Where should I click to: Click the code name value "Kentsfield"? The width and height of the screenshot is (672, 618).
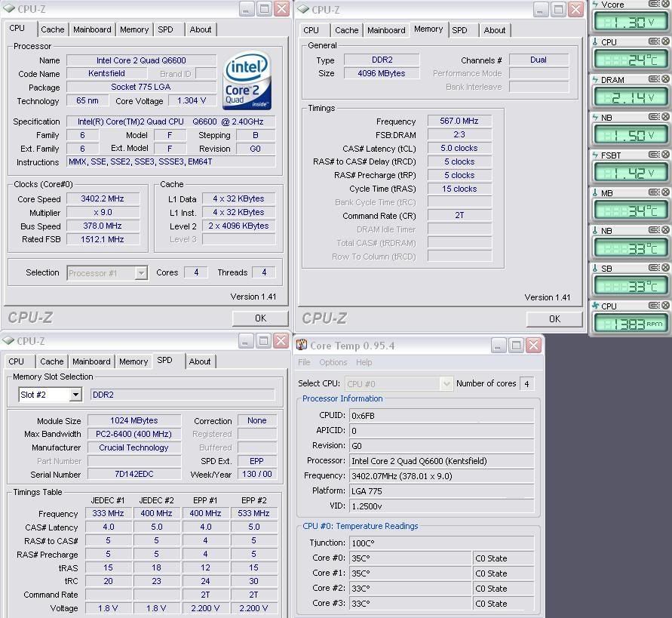106,73
